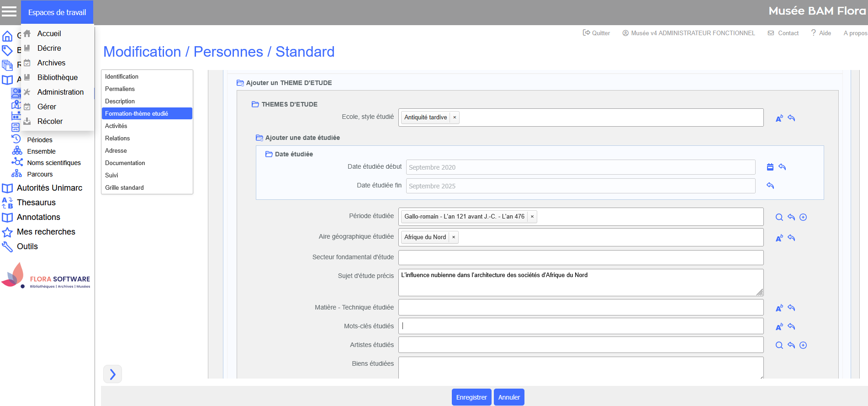Select Administration in the workspace menu
The height and width of the screenshot is (406, 868).
(x=60, y=92)
